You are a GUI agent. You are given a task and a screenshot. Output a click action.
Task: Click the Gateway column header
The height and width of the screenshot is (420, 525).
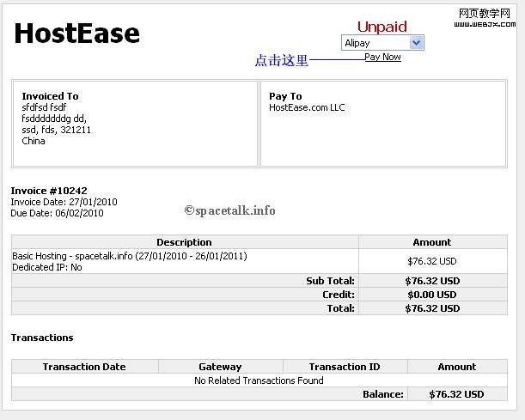220,367
